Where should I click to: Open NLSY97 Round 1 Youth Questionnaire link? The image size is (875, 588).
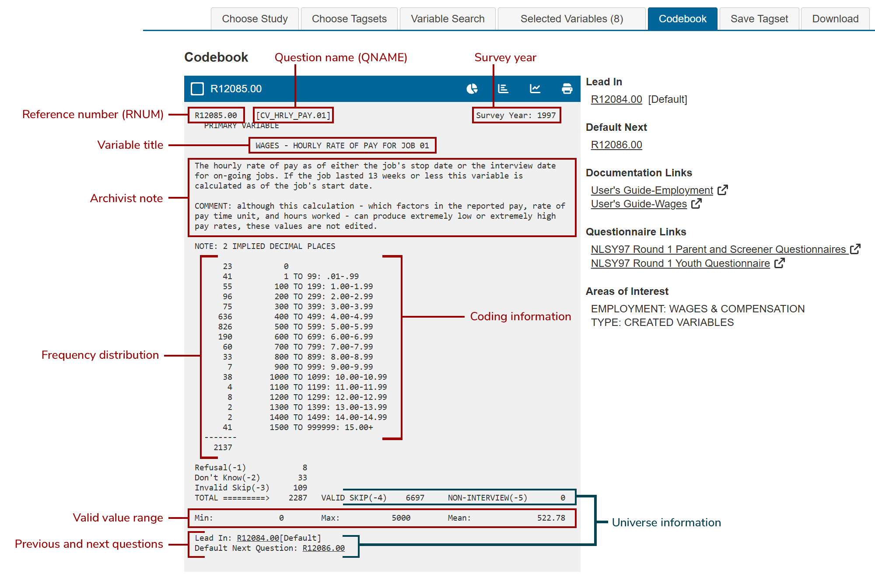point(680,263)
